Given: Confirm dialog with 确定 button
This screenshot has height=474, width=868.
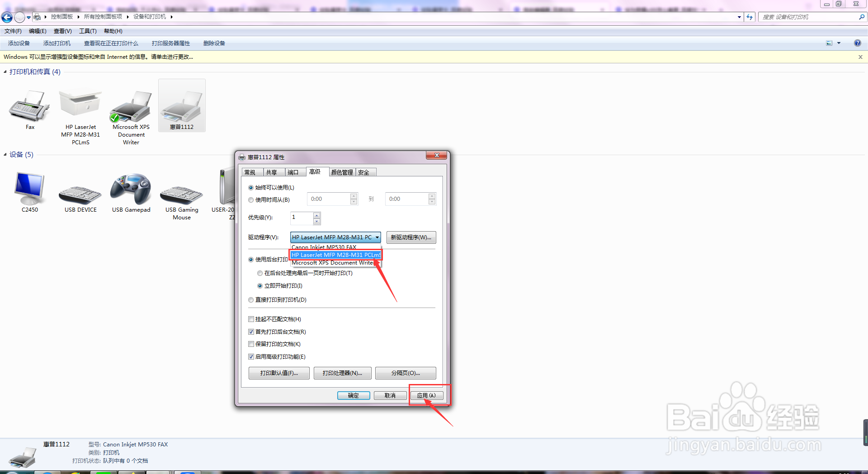Looking at the screenshot, I should [354, 396].
